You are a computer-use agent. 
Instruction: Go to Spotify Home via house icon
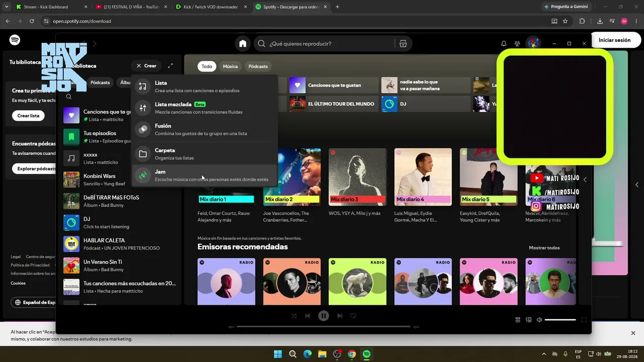pyautogui.click(x=243, y=44)
